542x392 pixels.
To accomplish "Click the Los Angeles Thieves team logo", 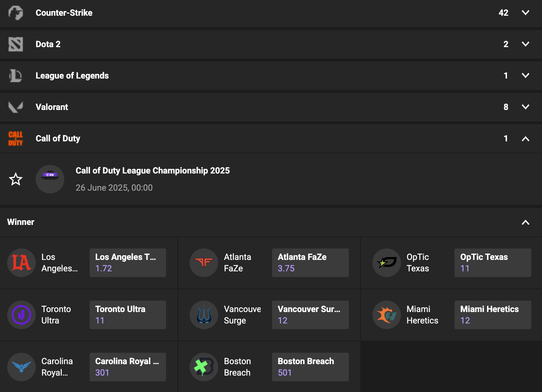I will 21,263.
